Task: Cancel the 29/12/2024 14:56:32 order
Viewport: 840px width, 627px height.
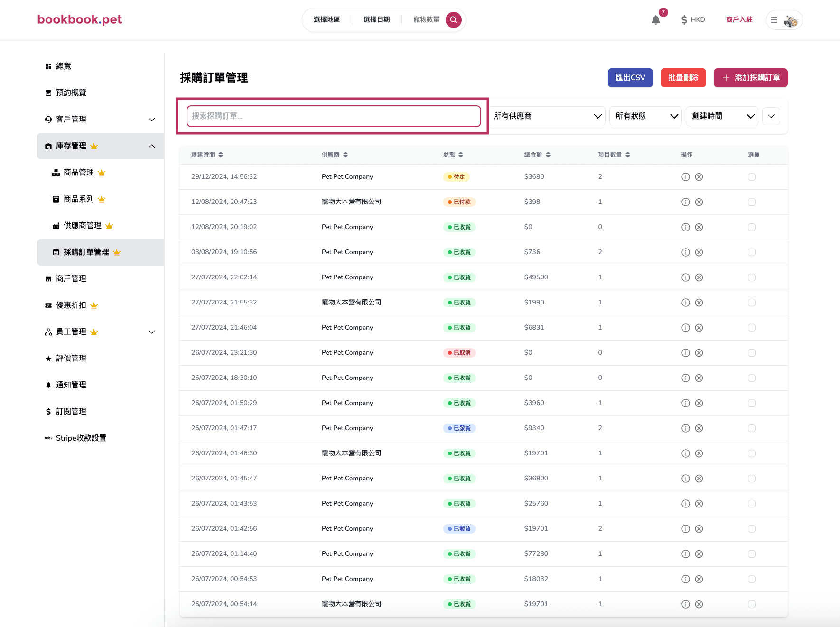Action: pos(699,177)
